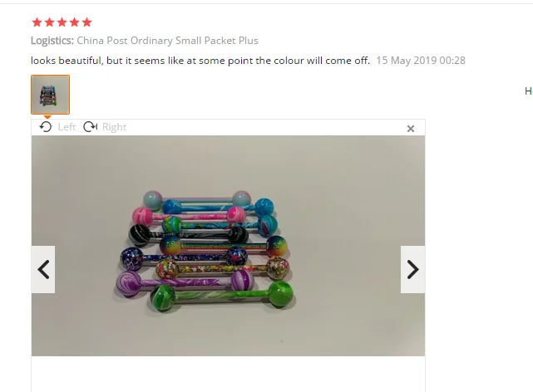Image resolution: width=533 pixels, height=392 pixels.
Task: Click the first red rating star
Action: [x=37, y=22]
